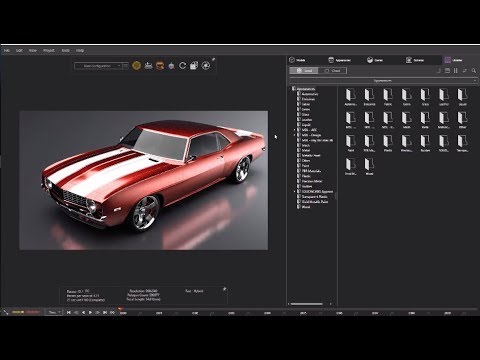Viewport: 480px width, 360px height.
Task: Click the right arrow of tree scrollbar
Action: 330,304
